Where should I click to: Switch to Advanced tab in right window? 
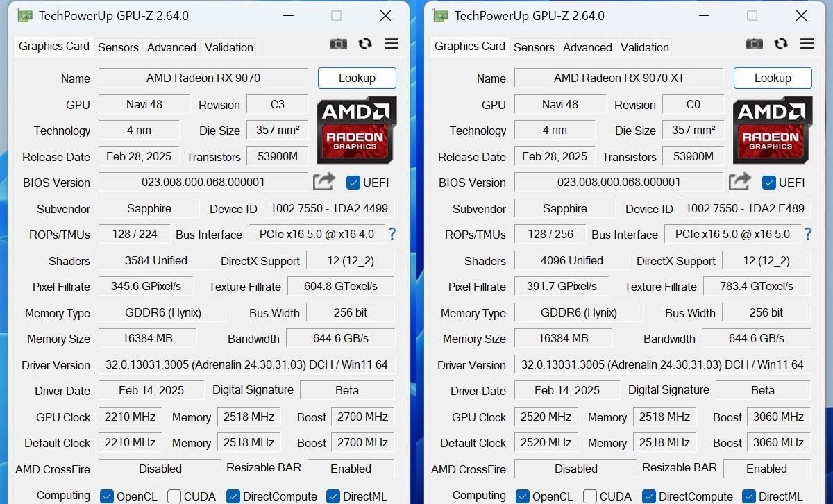pyautogui.click(x=587, y=47)
